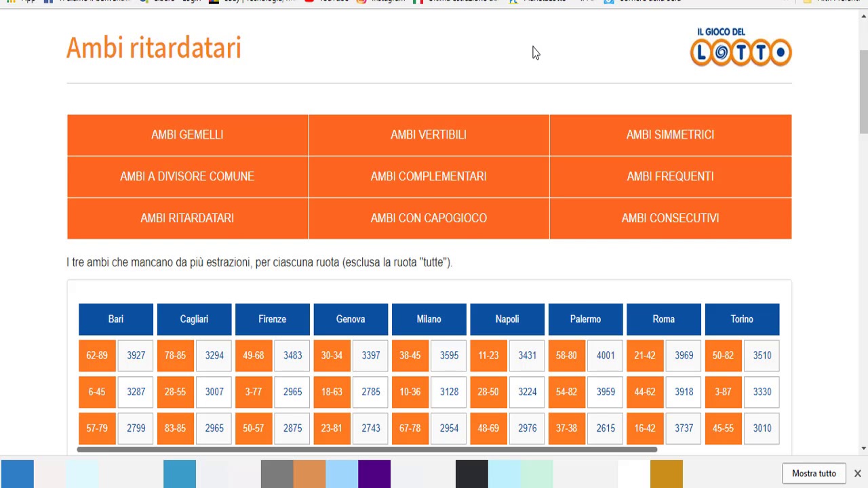Screen dimensions: 868x488
Task: Select Torino ambo 50-82
Action: [723, 356]
